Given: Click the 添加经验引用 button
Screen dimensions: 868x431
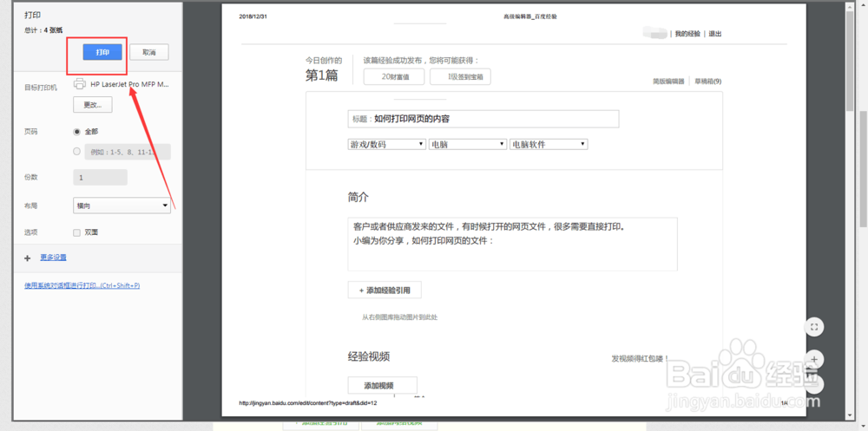Looking at the screenshot, I should (385, 290).
